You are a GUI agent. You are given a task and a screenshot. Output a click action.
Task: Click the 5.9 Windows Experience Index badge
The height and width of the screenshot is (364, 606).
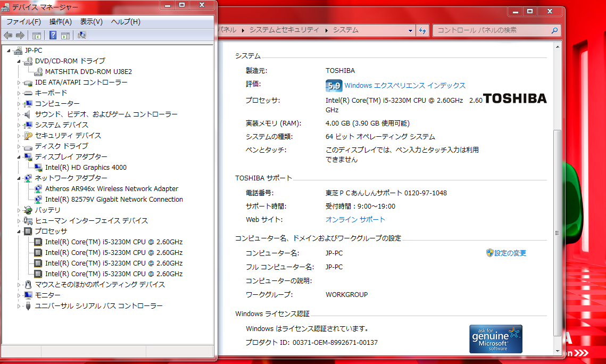[334, 86]
